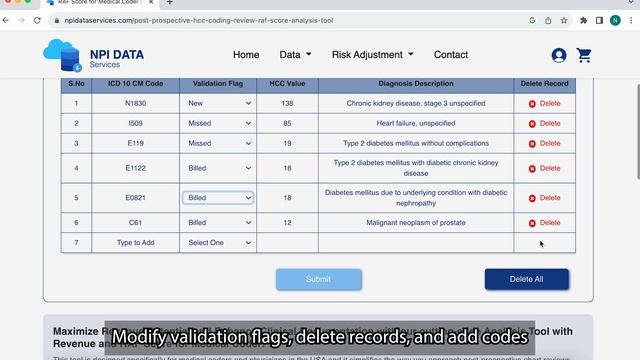The height and width of the screenshot is (360, 640).
Task: Click red delete icon for E0821 row
Action: [x=532, y=198]
